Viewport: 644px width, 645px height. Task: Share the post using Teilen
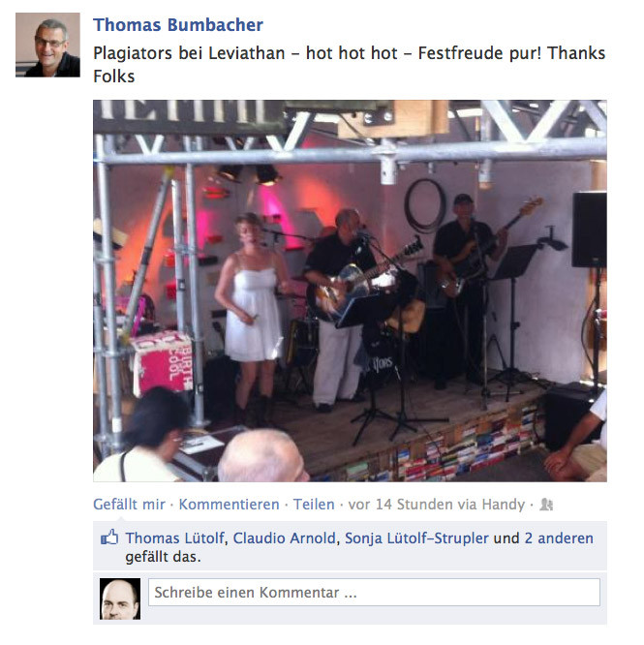[x=314, y=505]
